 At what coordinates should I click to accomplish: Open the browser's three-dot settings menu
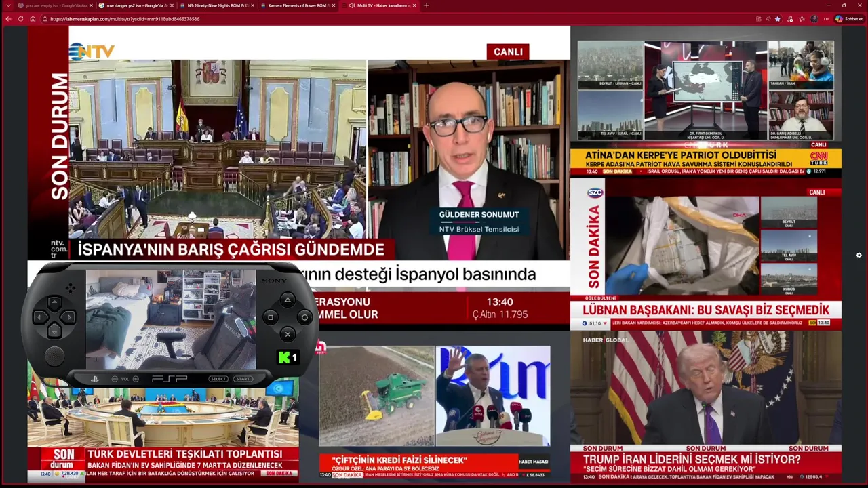pos(826,19)
